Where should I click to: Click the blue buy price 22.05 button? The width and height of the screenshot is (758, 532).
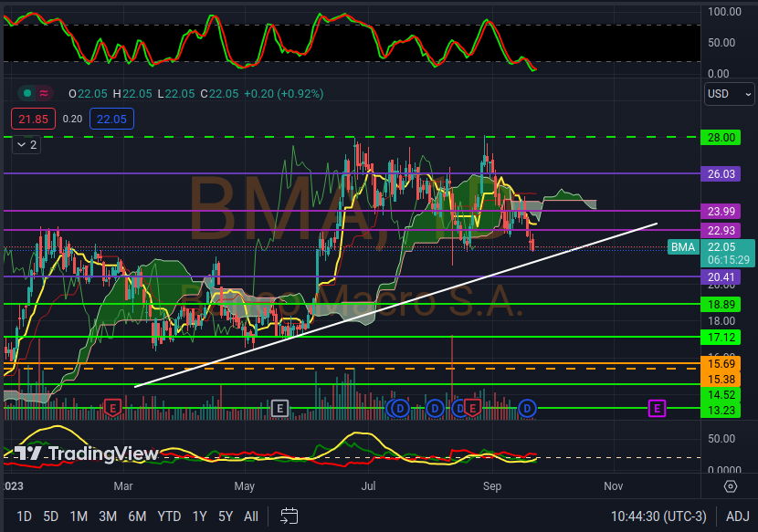click(111, 119)
